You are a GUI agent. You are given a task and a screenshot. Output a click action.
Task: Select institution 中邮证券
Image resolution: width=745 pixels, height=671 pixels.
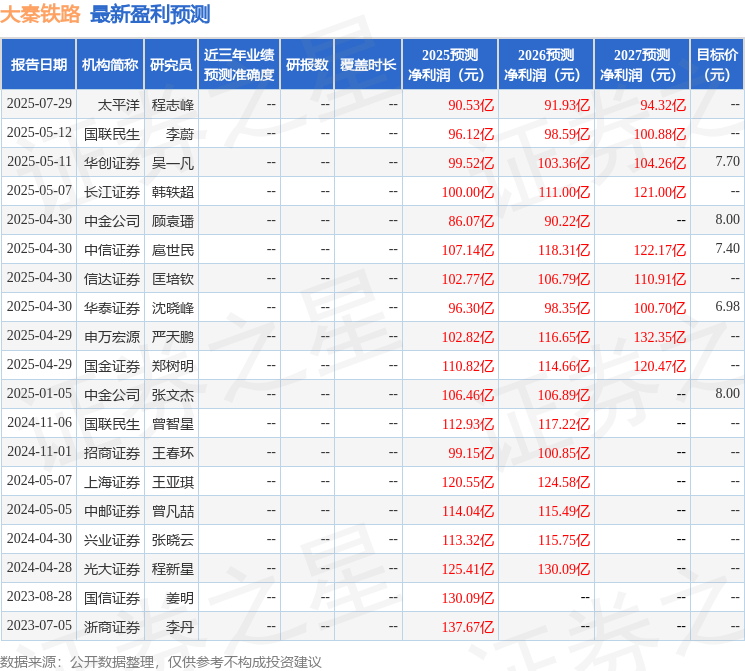coord(112,511)
